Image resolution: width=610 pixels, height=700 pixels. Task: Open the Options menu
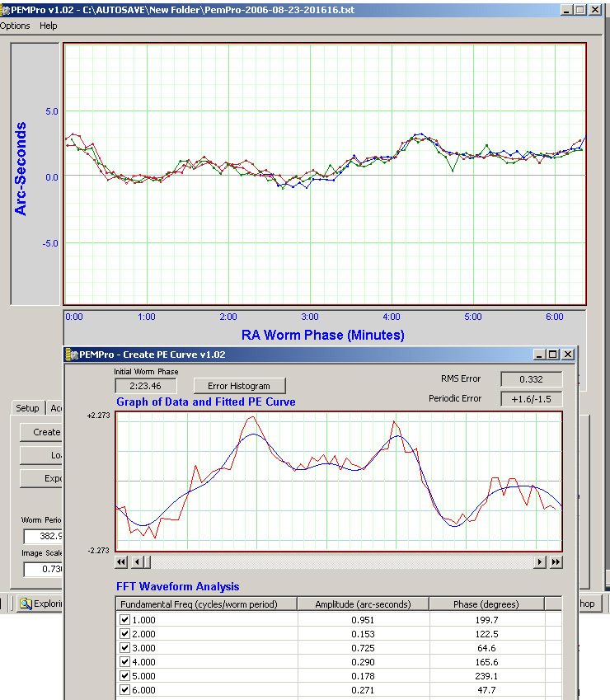point(15,26)
